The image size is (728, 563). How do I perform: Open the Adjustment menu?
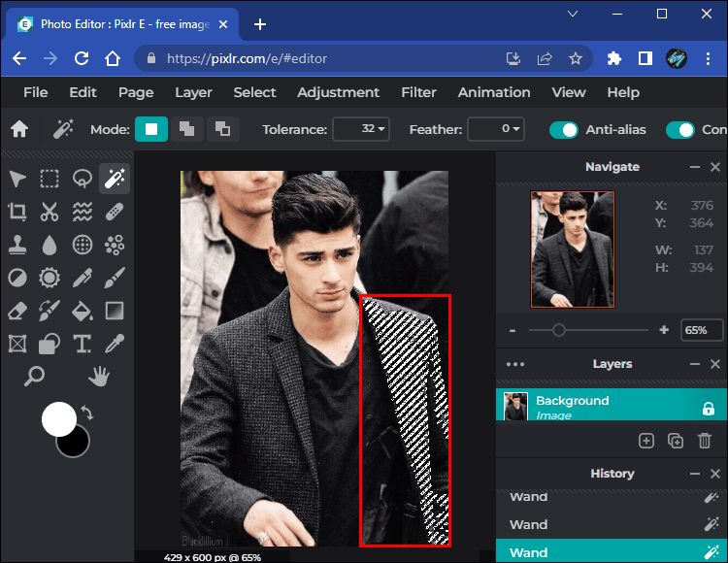338,92
